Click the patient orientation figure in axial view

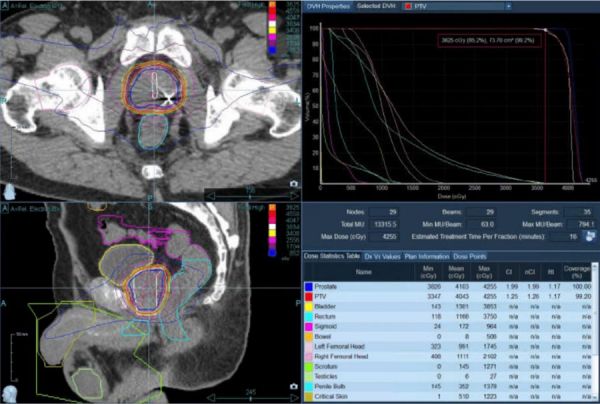(8, 186)
